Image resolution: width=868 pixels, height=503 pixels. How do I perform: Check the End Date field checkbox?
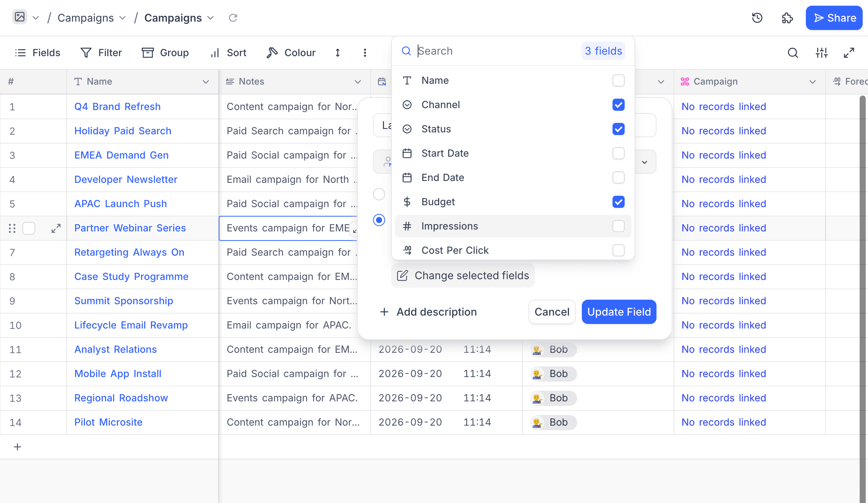(x=619, y=178)
